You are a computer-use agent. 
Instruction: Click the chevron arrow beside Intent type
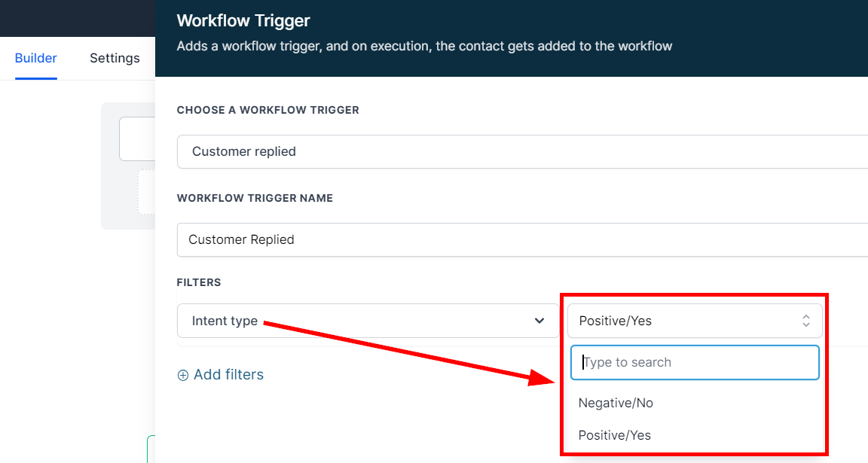539,321
